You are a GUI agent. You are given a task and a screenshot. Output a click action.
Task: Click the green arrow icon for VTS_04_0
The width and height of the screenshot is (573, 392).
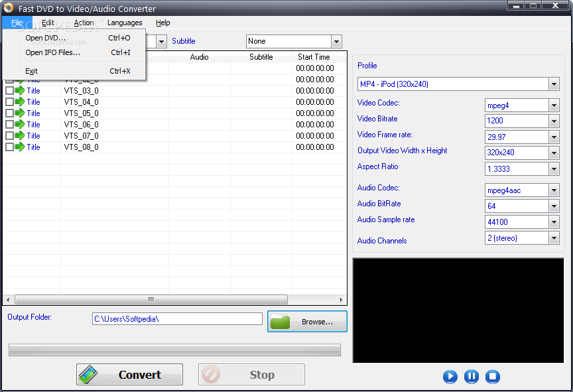20,101
